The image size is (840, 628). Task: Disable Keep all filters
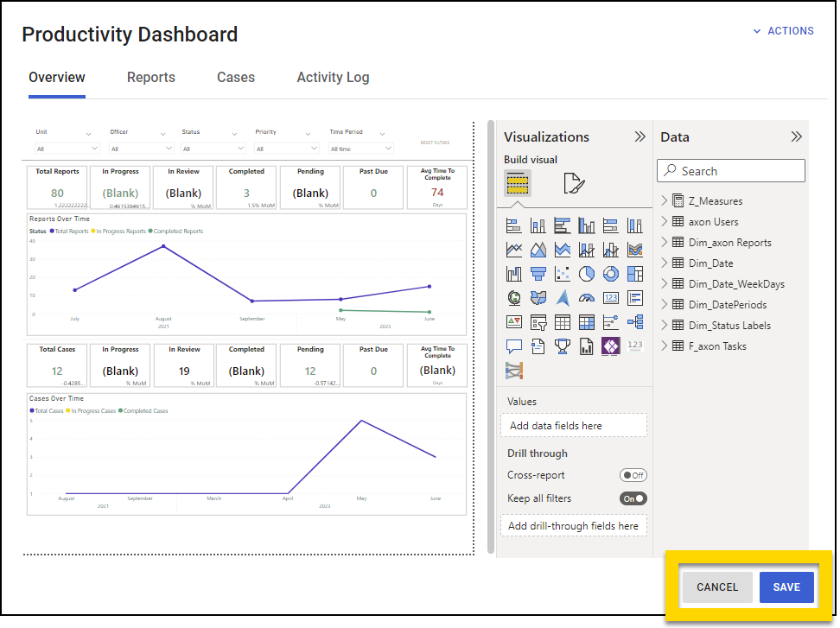(x=633, y=498)
